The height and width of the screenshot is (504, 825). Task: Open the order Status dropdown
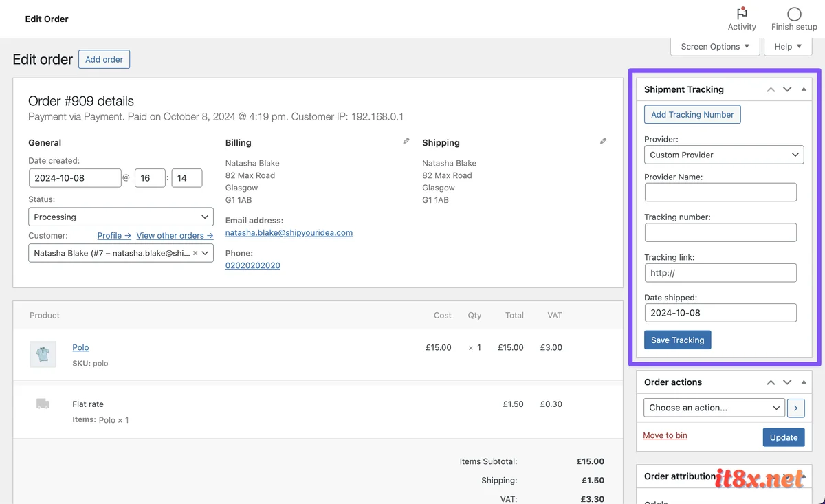point(121,217)
